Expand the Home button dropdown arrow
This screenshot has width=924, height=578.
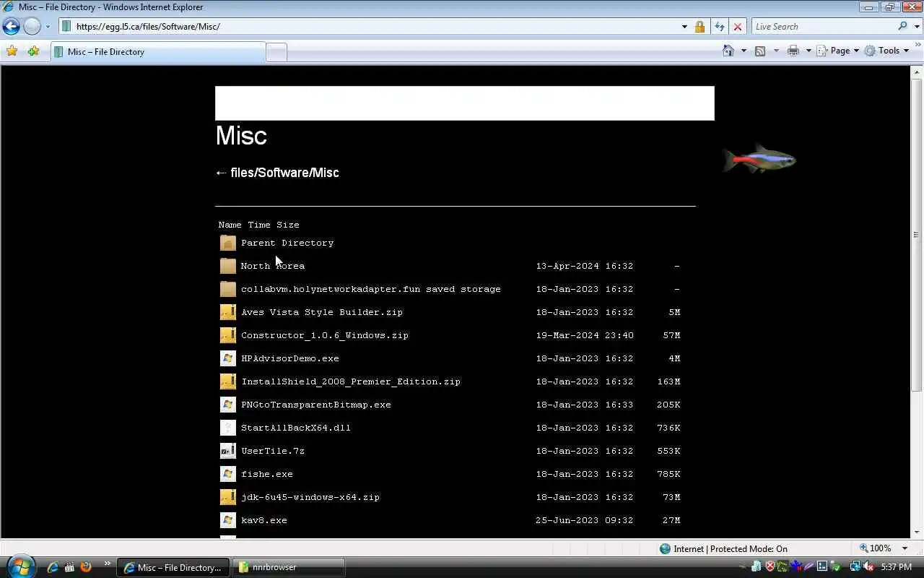click(x=744, y=51)
